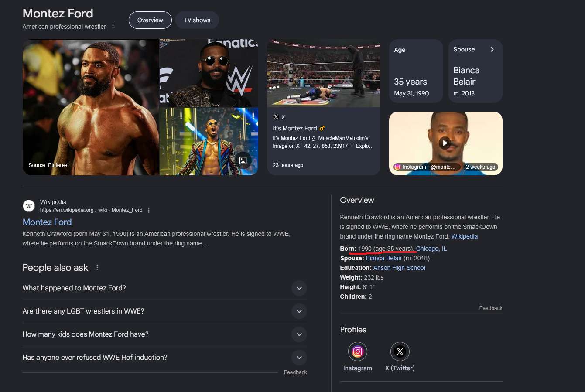Click the Wikipedia result URL text
This screenshot has height=392, width=585.
click(x=91, y=210)
